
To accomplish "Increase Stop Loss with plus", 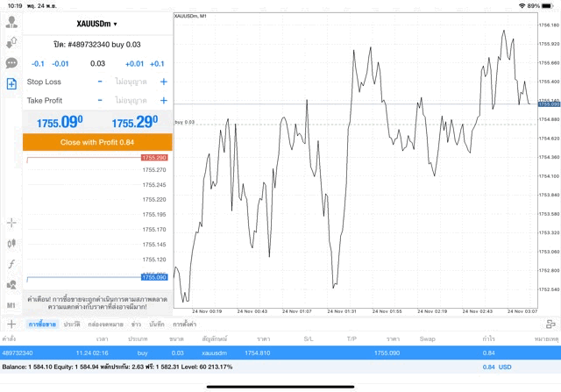I will pyautogui.click(x=164, y=82).
